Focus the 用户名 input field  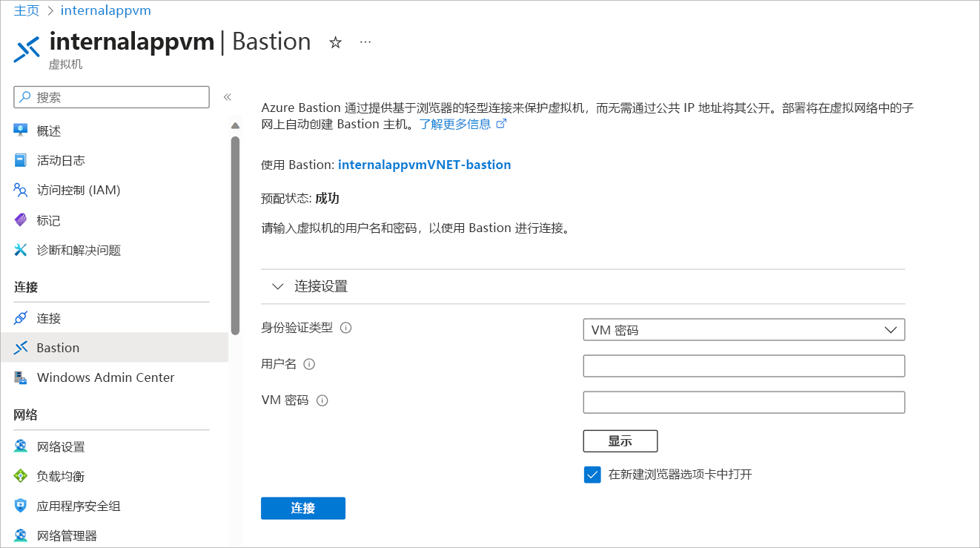tap(744, 366)
